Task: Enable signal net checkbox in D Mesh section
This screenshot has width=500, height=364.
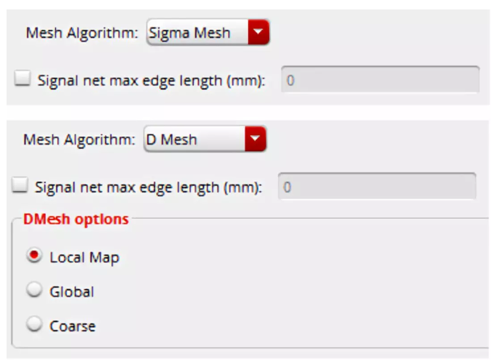Action: coord(20,185)
